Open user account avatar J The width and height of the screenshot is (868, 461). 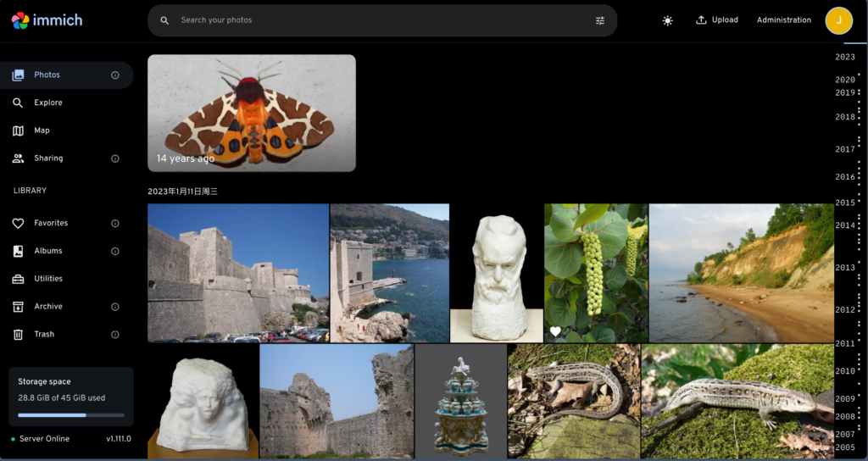coord(838,20)
